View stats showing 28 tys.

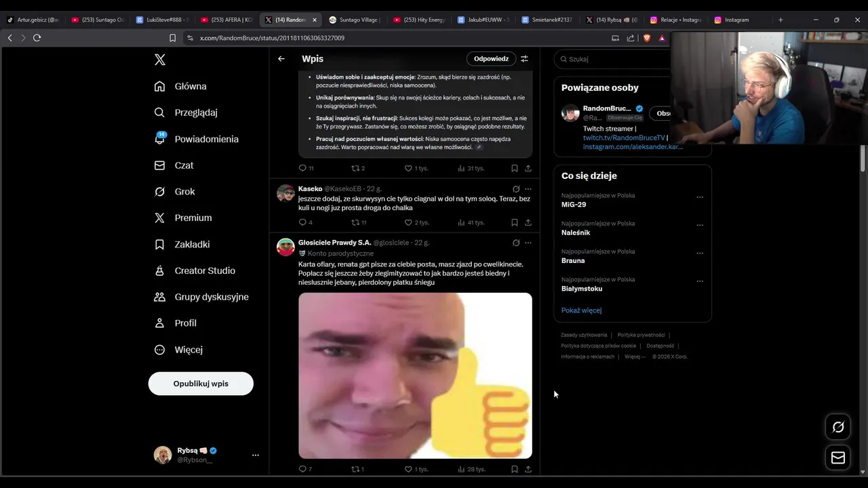click(471, 469)
